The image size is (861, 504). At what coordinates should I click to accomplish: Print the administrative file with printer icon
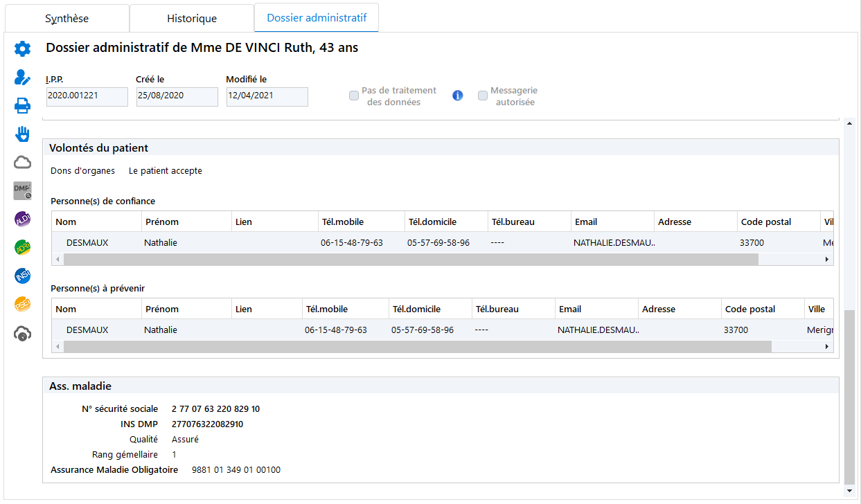(23, 105)
